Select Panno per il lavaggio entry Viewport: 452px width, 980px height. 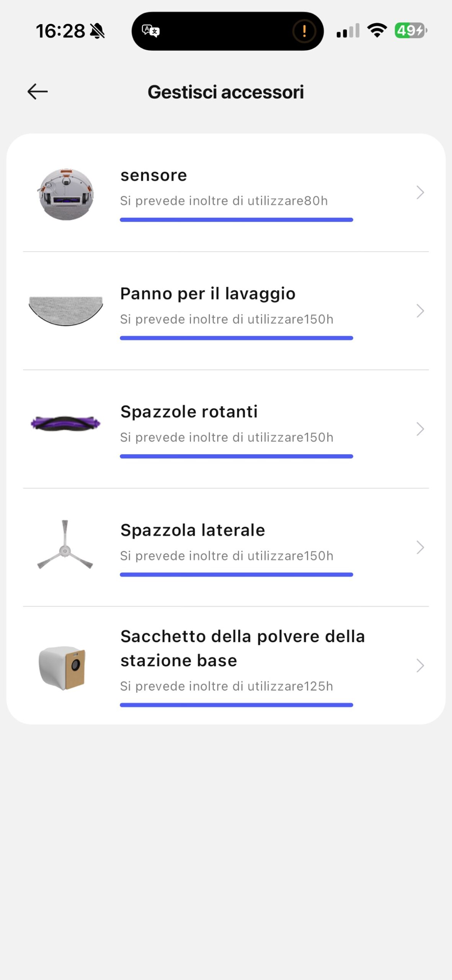[x=208, y=294]
